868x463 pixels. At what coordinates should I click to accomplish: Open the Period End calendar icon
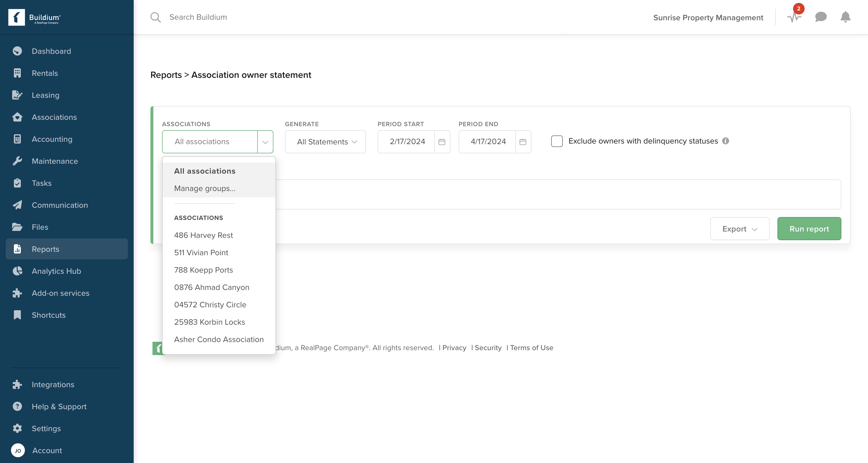point(523,142)
